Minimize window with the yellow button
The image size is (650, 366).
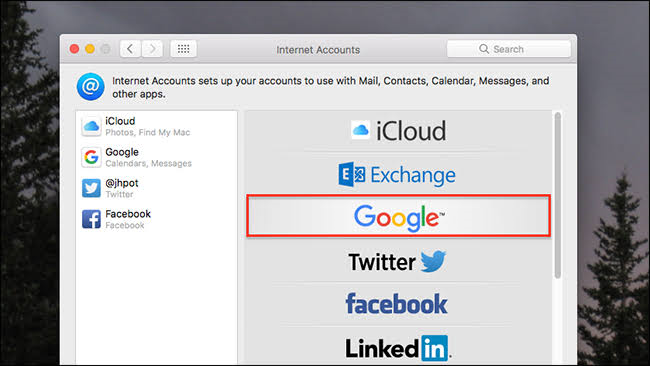(x=90, y=49)
